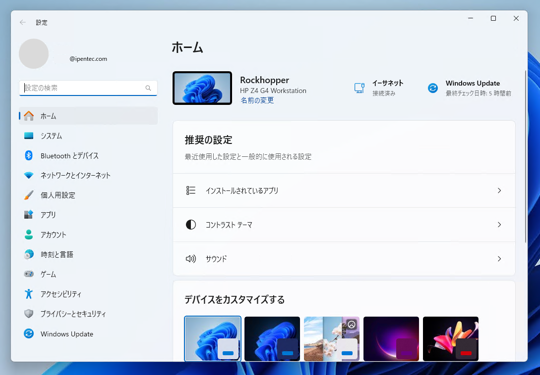The image size is (540, 375).
Task: Click the Windows Update icon in sidebar
Action: pos(29,334)
